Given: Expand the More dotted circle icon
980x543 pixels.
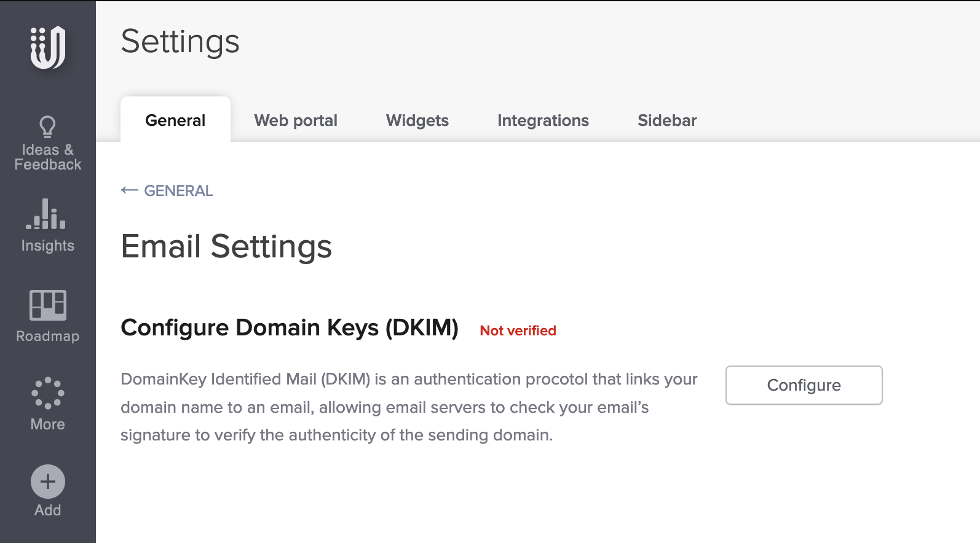Looking at the screenshot, I should click(47, 393).
